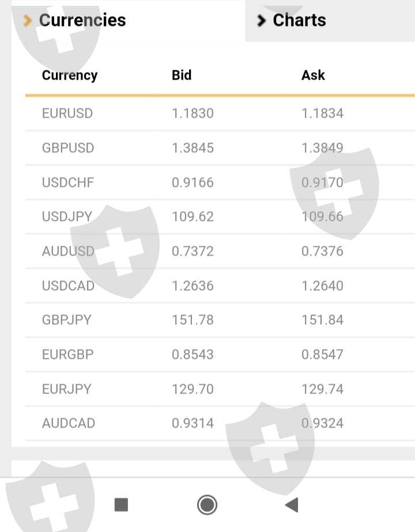The width and height of the screenshot is (415, 532).
Task: Open the USDCAD currency pair row
Action: point(220,286)
